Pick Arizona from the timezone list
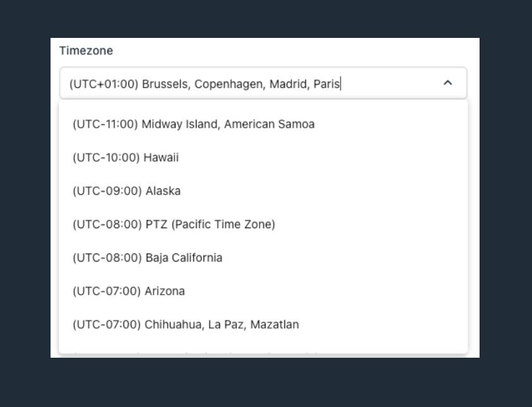The image size is (532, 407). point(263,291)
